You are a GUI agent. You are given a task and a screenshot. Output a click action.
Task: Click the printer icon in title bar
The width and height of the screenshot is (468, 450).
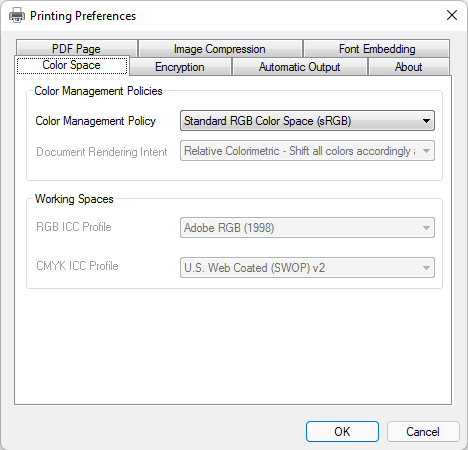(x=17, y=15)
